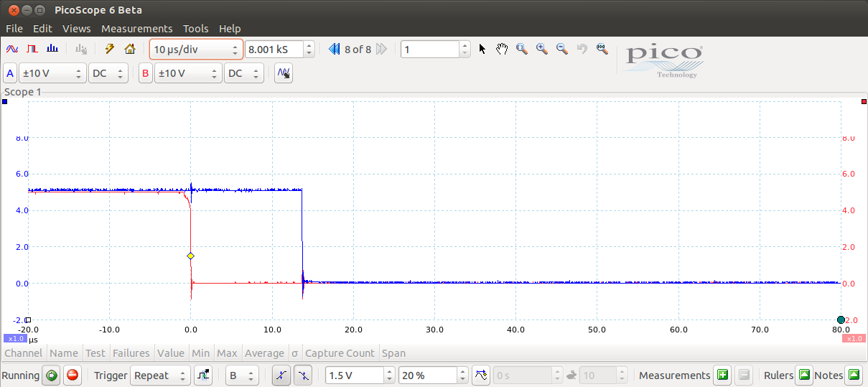Click the red x1.0 axis scale button
868x387 pixels.
coord(853,339)
